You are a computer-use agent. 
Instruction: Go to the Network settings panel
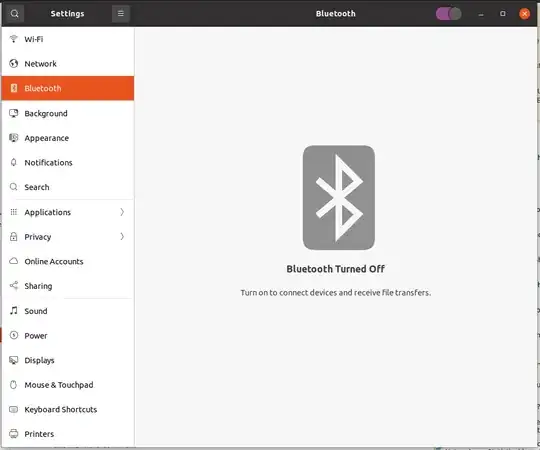click(x=68, y=64)
